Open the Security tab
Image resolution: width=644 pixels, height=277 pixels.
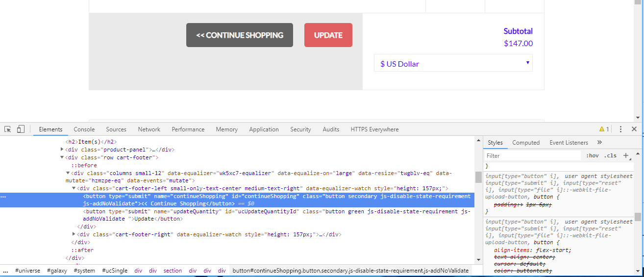300,129
